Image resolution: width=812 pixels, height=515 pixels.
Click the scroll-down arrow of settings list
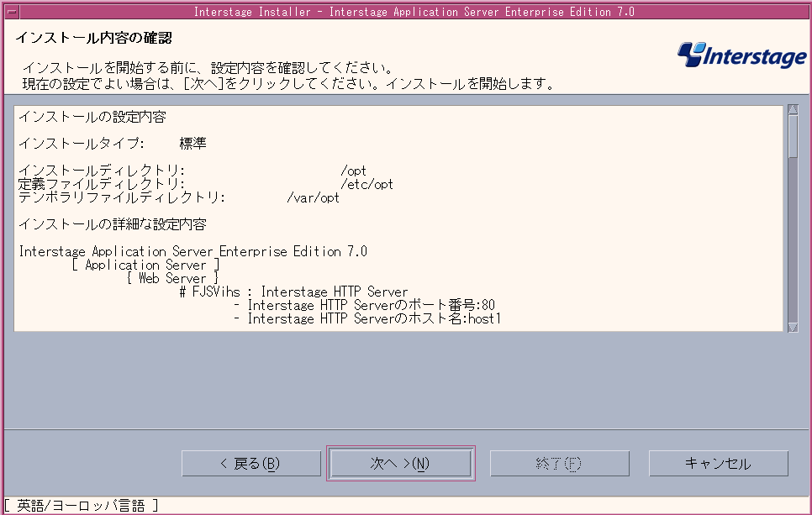click(x=793, y=327)
